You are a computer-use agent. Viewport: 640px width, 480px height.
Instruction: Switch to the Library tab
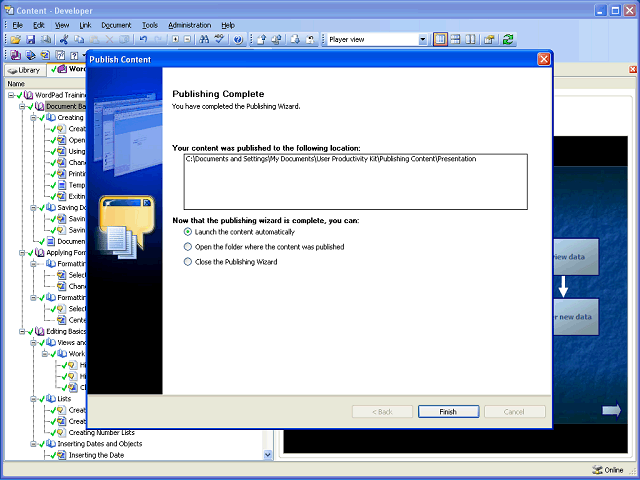coord(24,70)
